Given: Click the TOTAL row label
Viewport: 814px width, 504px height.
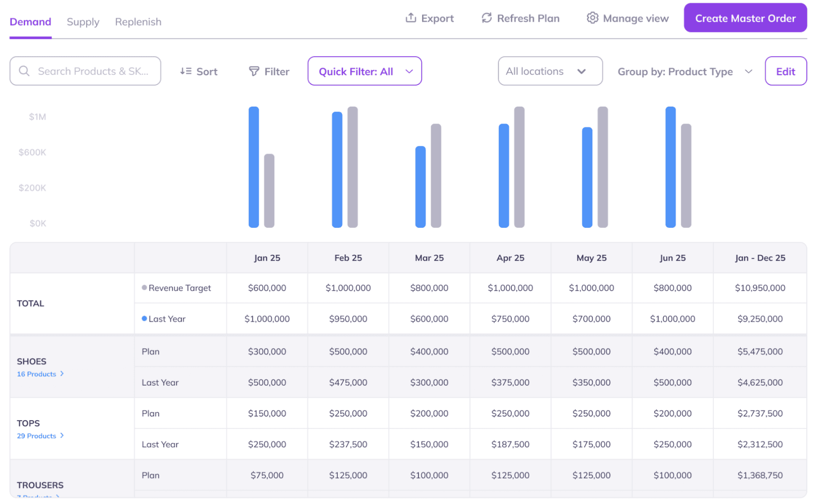Looking at the screenshot, I should pos(31,303).
